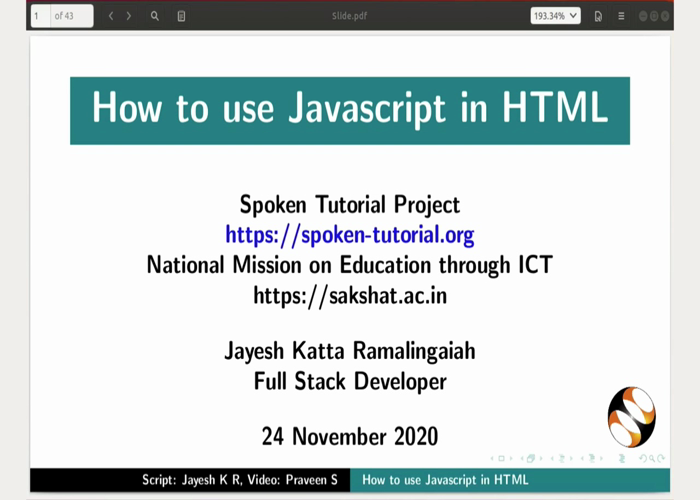Click the Beamer frame navigation stacked icon
This screenshot has width=700, height=500.
[532, 458]
